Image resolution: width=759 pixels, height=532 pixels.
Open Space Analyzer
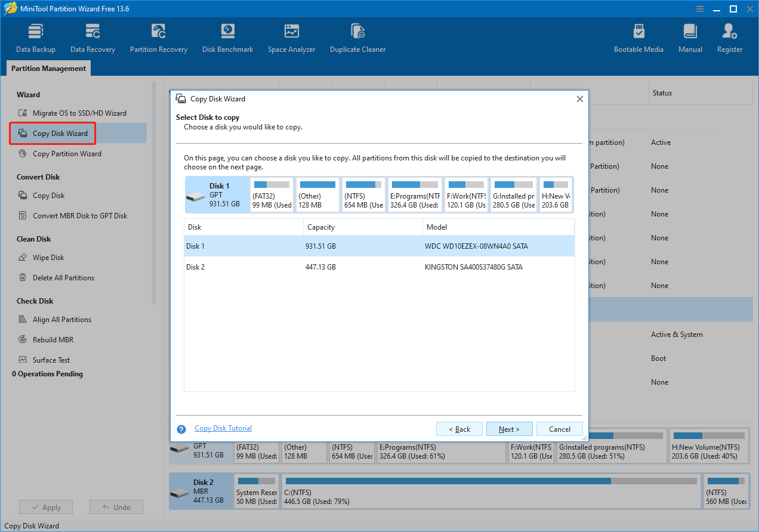[291, 39]
